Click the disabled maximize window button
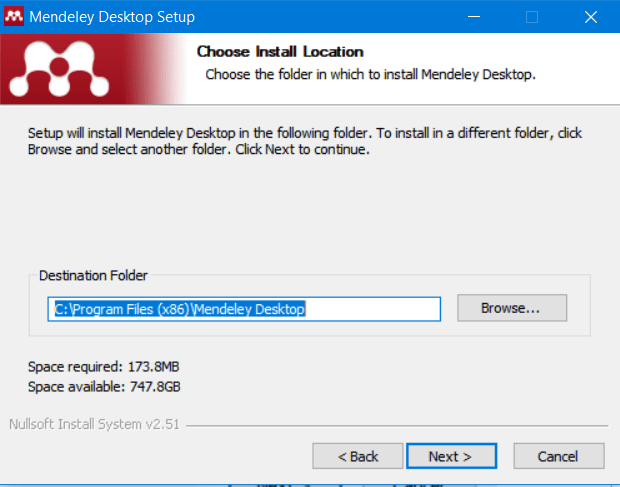Screen dimensions: 620x487 pos(532,17)
